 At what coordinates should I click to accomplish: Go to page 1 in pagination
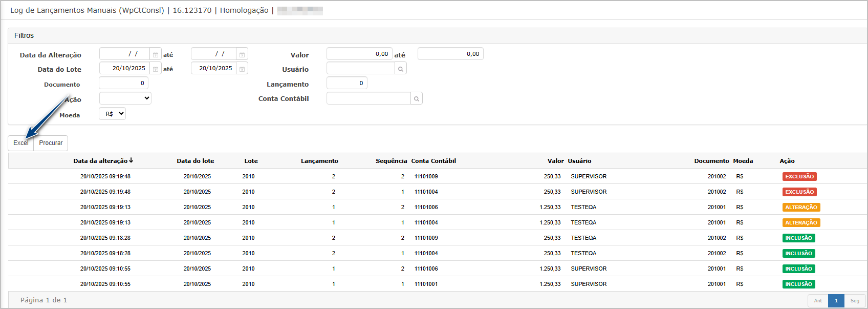click(836, 301)
